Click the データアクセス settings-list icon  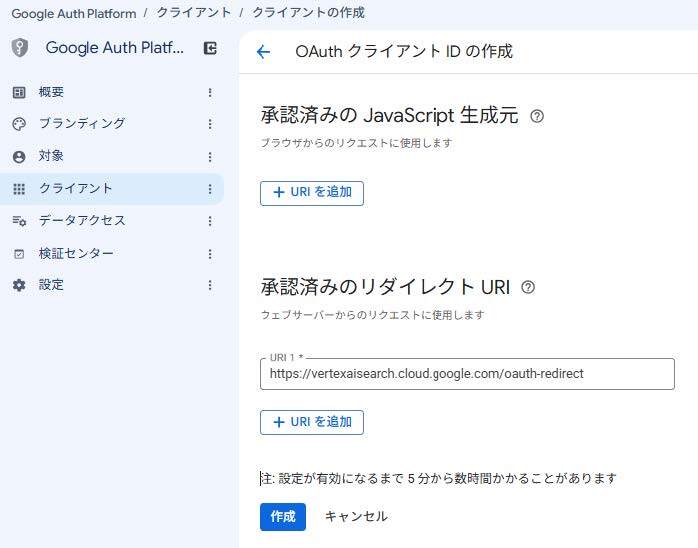click(19, 221)
